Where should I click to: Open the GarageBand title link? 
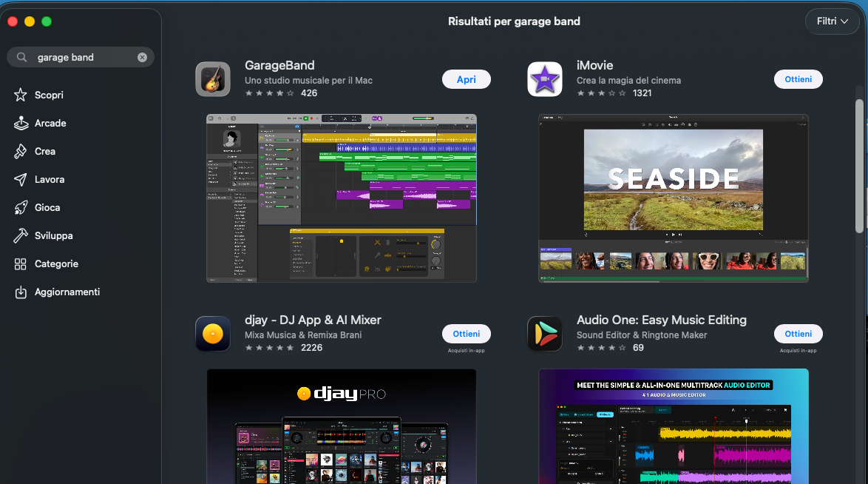point(279,65)
